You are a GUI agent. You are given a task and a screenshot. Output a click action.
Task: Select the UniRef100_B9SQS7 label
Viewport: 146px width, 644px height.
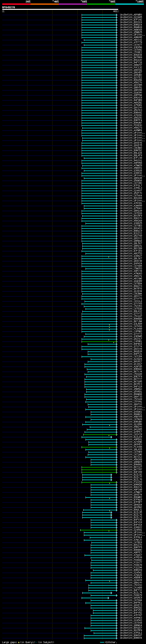[x=131, y=628]
